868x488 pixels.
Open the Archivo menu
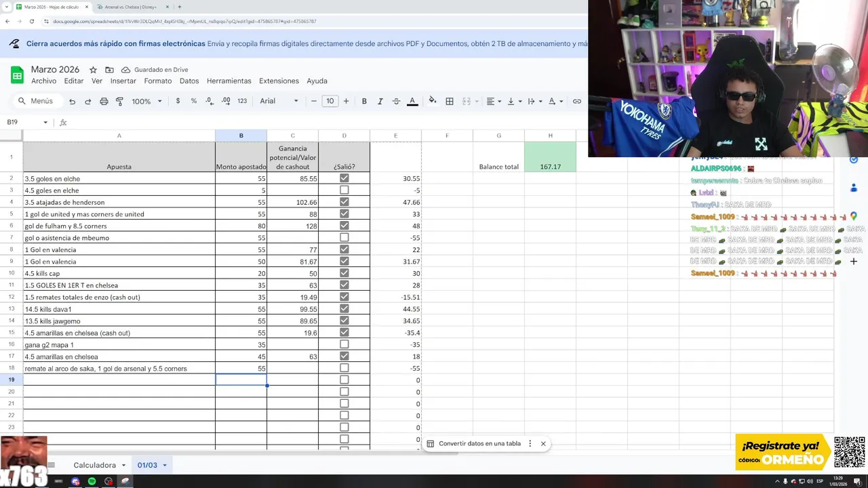click(43, 81)
